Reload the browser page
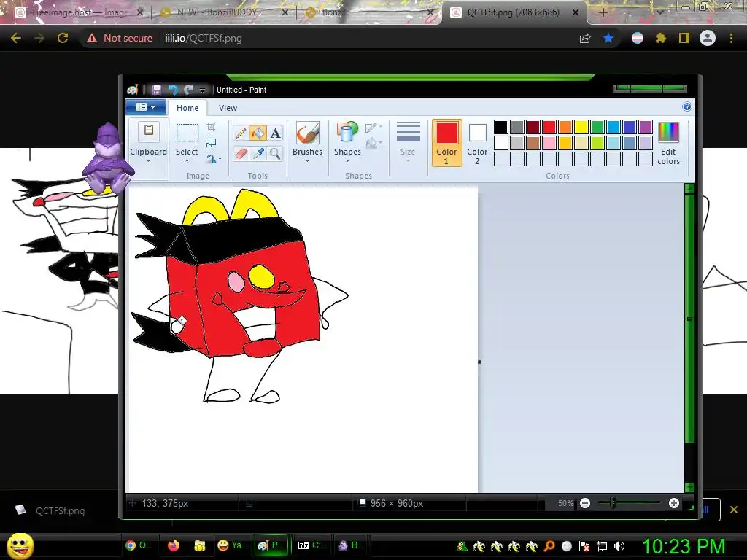 tap(63, 38)
